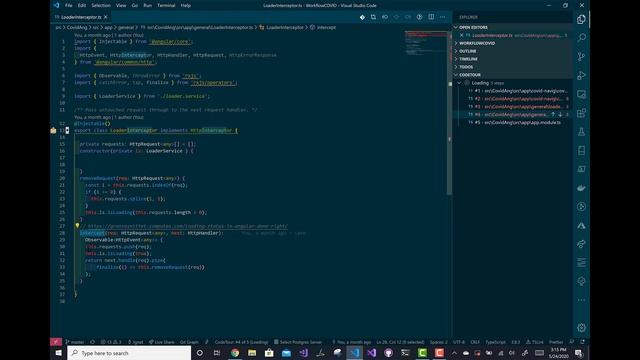
Task: Click Select Postgres Server in status bar
Action: pos(298,342)
